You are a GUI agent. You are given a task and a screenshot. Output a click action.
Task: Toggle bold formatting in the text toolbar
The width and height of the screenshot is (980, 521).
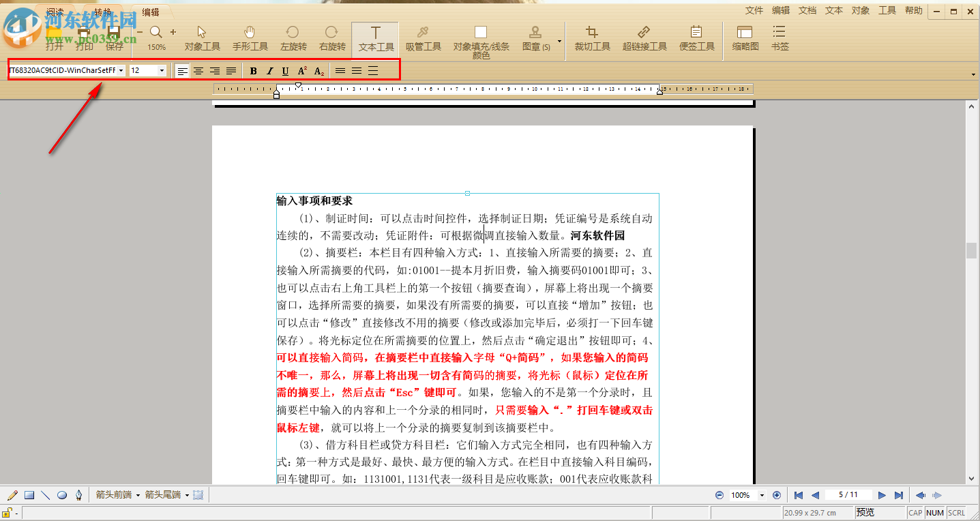(x=252, y=70)
